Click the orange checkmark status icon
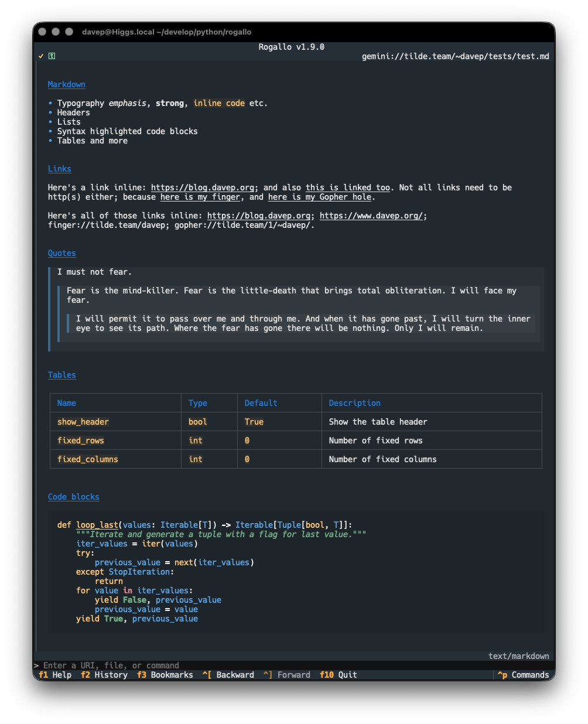Image resolution: width=588 pixels, height=724 pixels. point(41,56)
